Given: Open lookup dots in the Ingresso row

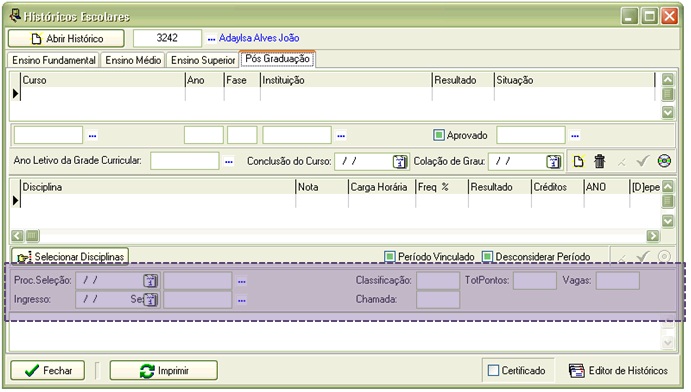Looking at the screenshot, I should (241, 300).
